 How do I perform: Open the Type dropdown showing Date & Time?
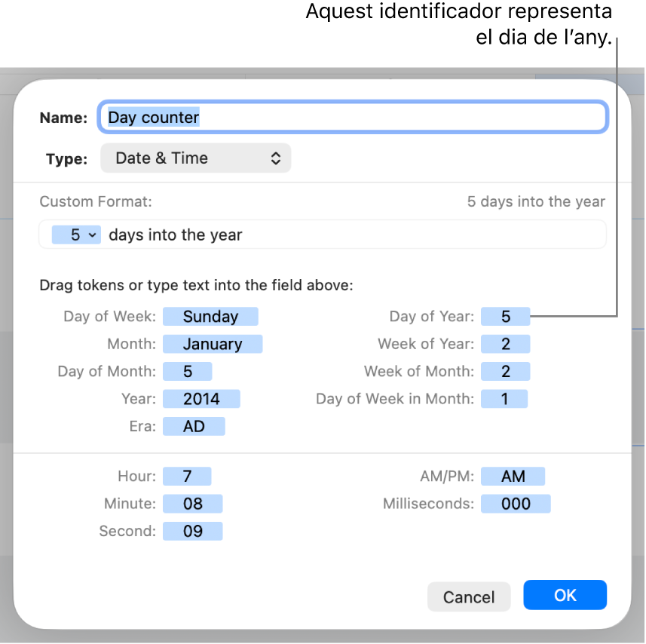point(195,158)
